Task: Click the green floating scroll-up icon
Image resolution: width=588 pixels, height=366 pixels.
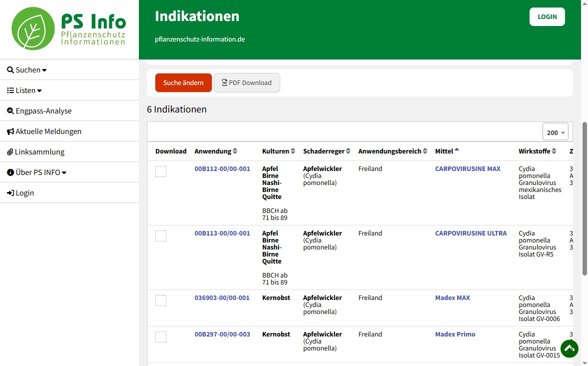Action: coord(569,348)
